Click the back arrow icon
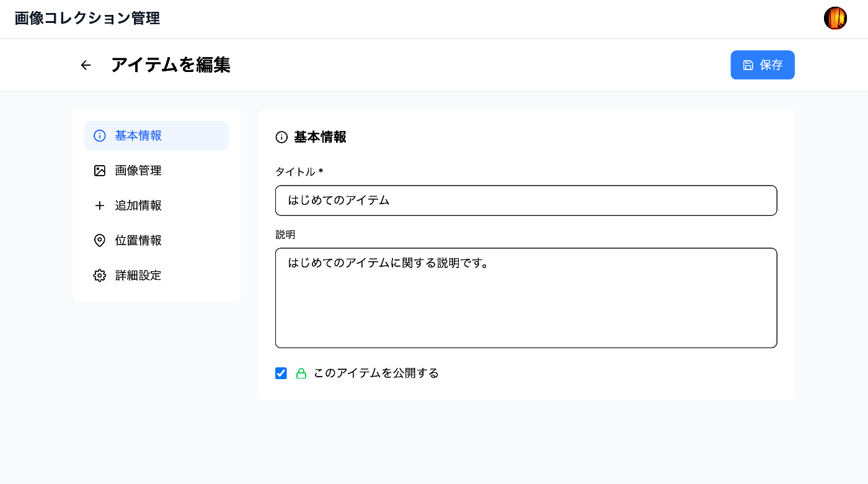Image resolution: width=868 pixels, height=484 pixels. (86, 65)
